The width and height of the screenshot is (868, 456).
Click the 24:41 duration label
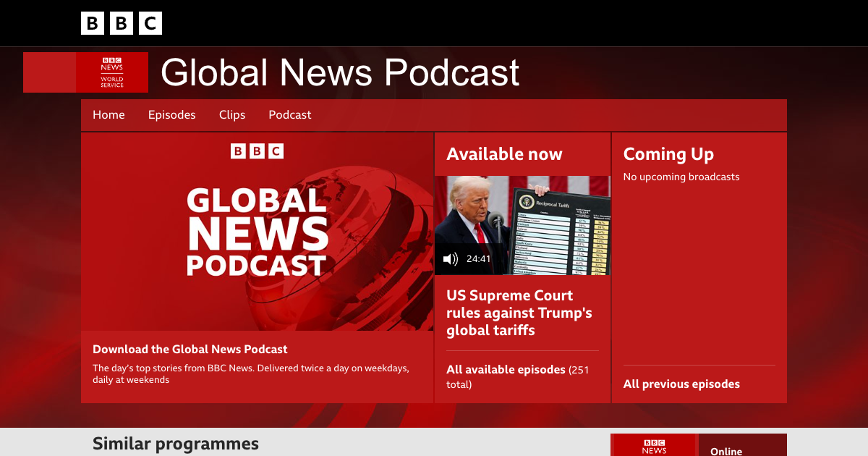click(478, 258)
